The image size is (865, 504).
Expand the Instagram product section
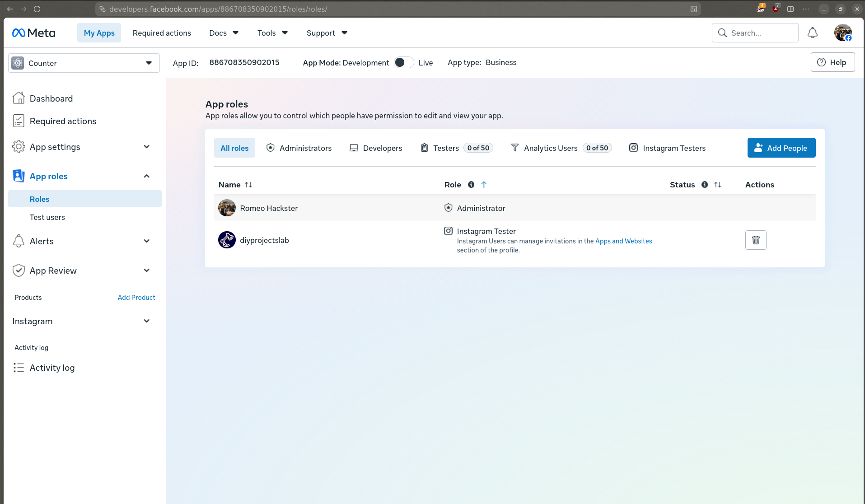coord(146,321)
